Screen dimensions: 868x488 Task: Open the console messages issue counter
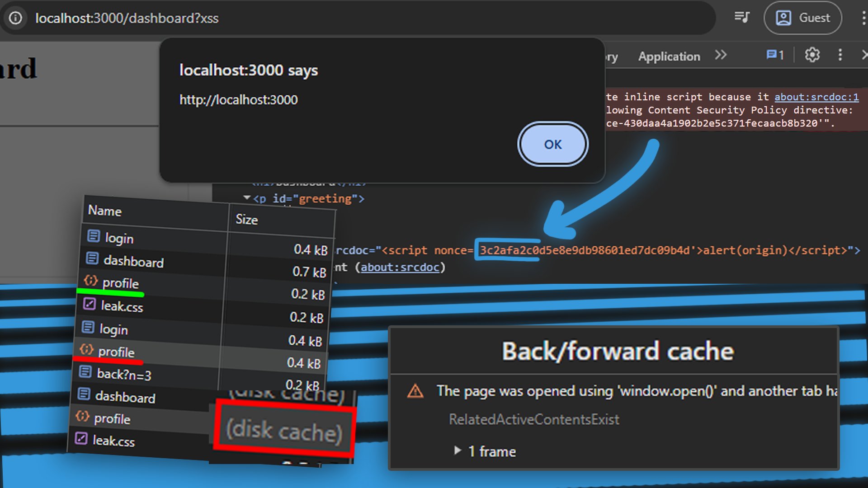click(775, 55)
